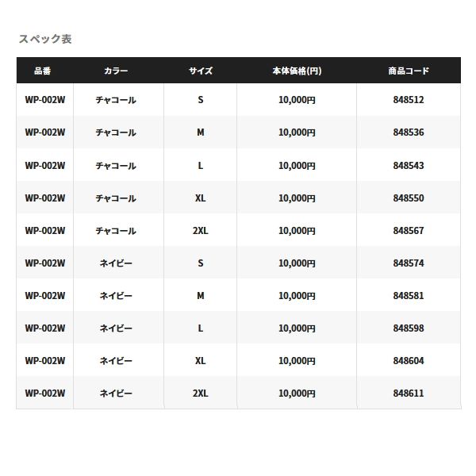The height and width of the screenshot is (476, 476).
Task: Click size 2XL in ネイビー row
Action: coord(201,393)
